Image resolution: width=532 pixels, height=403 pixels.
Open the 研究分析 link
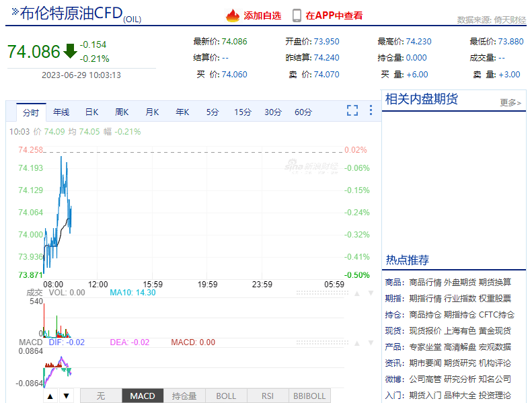coord(460,379)
